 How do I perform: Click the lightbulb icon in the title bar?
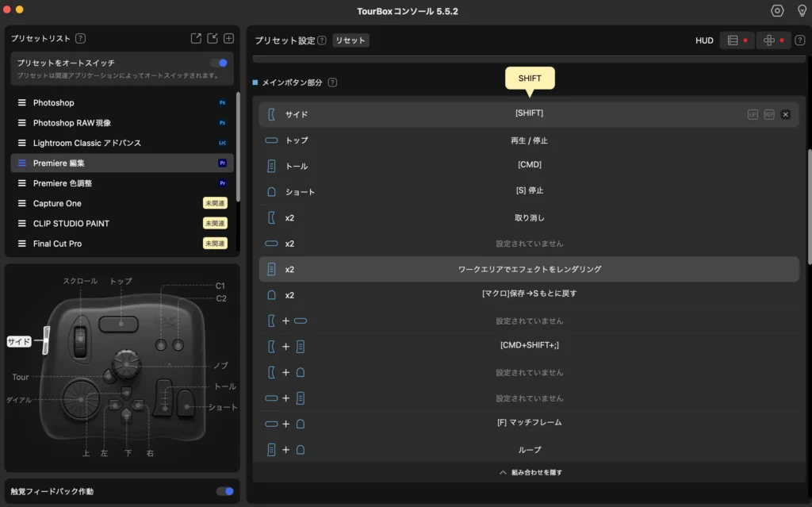point(801,10)
